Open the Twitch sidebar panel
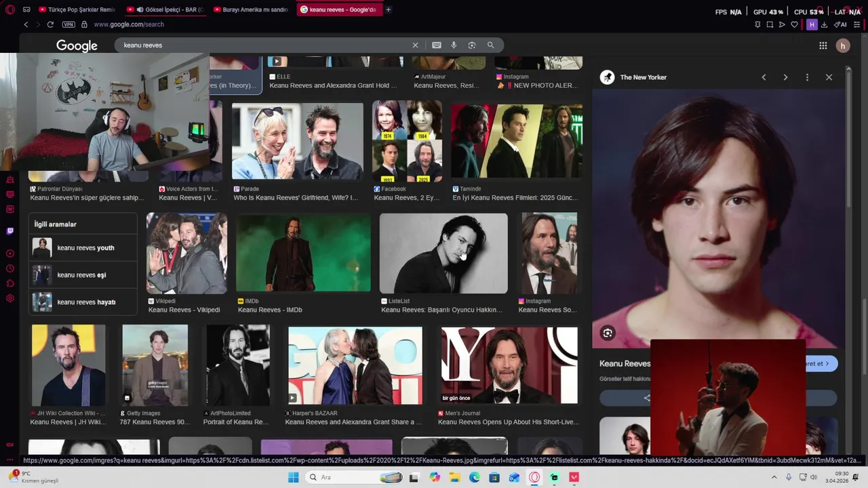The width and height of the screenshot is (868, 488). coord(9,231)
